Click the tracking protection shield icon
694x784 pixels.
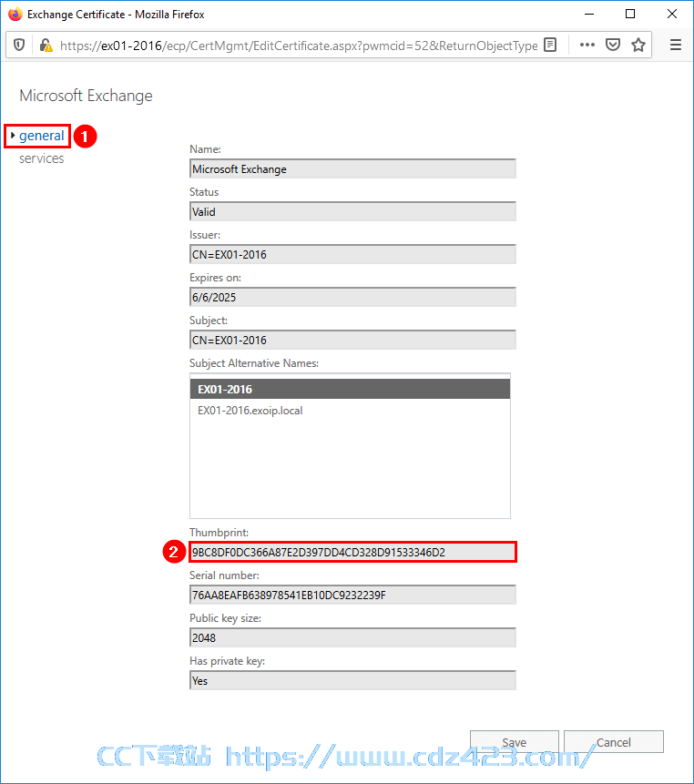coord(19,46)
